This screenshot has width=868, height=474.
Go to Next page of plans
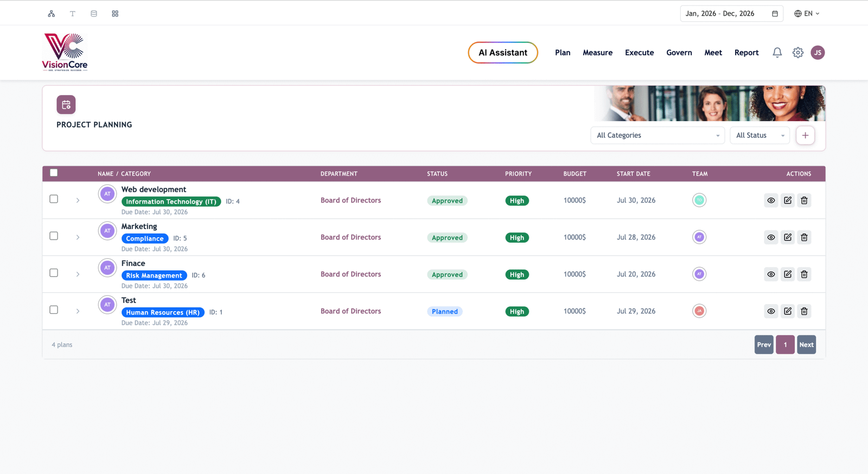point(807,345)
